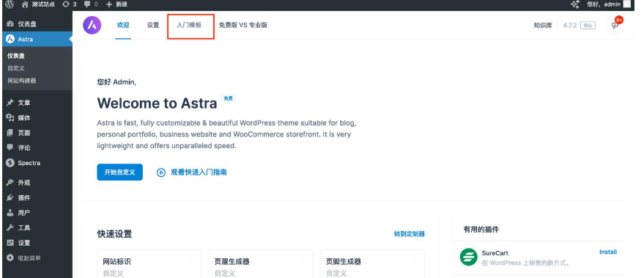Click the 新建 button in admin bar
This screenshot has height=278, width=644.
click(x=116, y=4)
